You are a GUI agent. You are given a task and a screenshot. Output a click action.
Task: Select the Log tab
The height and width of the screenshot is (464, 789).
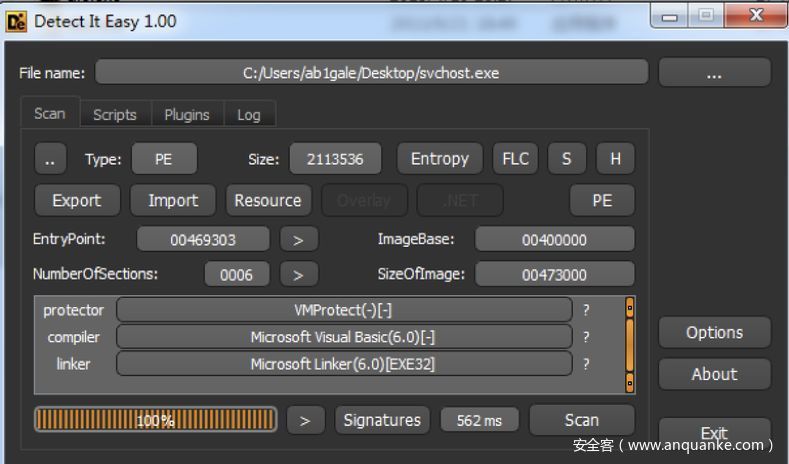click(x=249, y=114)
